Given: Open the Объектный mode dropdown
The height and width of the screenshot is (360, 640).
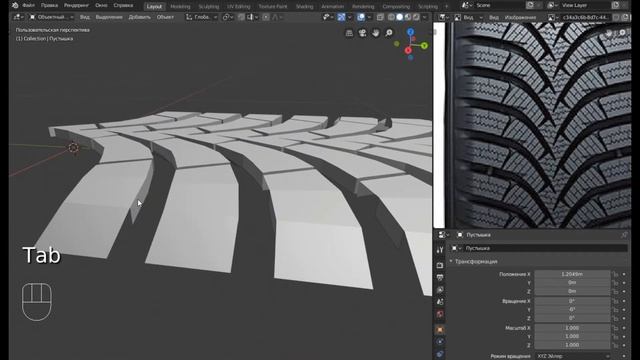Looking at the screenshot, I should tap(51, 17).
